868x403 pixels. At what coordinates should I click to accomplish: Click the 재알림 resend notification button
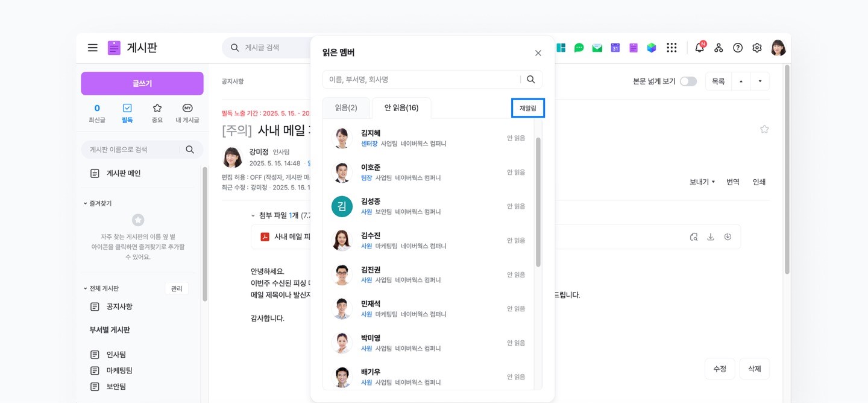point(527,107)
